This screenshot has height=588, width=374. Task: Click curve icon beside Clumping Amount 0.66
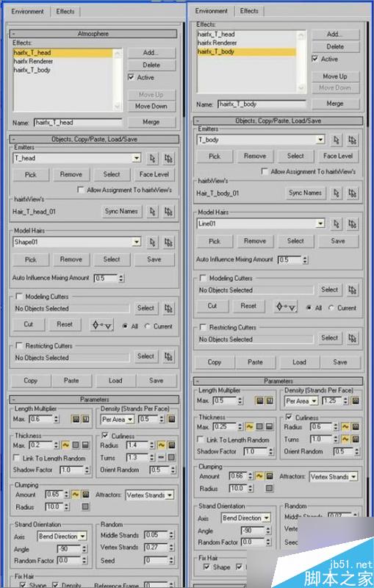(x=259, y=476)
